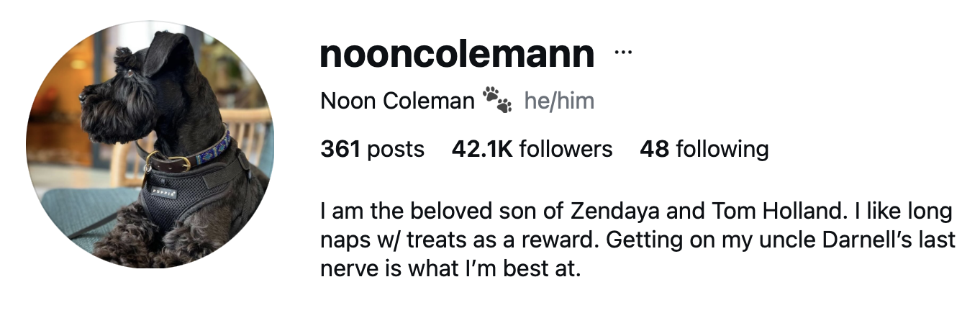Open the followers list
Image resolution: width=980 pixels, height=318 pixels.
click(x=532, y=149)
